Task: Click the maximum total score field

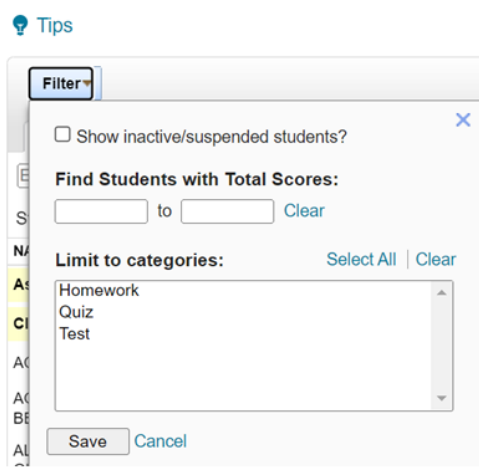Action: click(x=227, y=211)
